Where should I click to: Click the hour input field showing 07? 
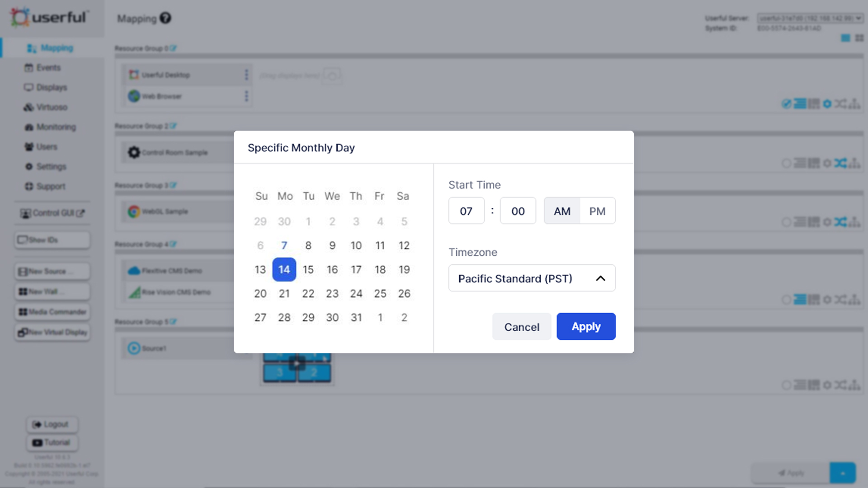[x=466, y=211]
